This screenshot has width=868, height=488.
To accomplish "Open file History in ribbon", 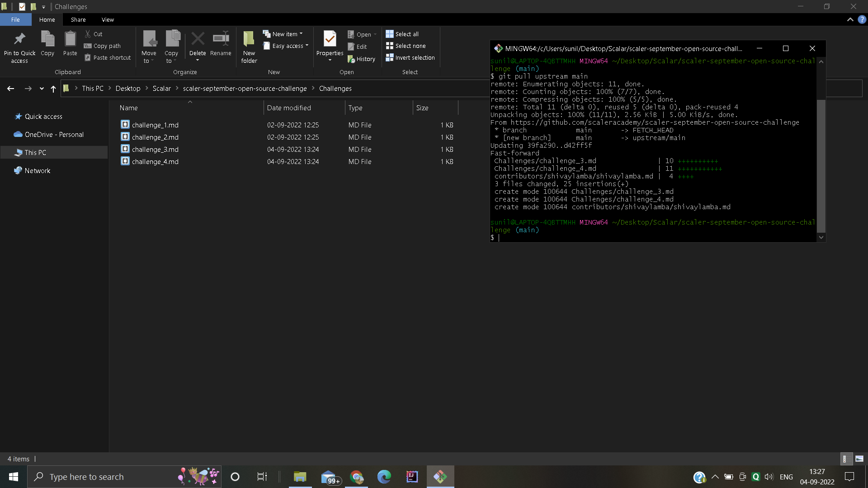I will pos(362,59).
